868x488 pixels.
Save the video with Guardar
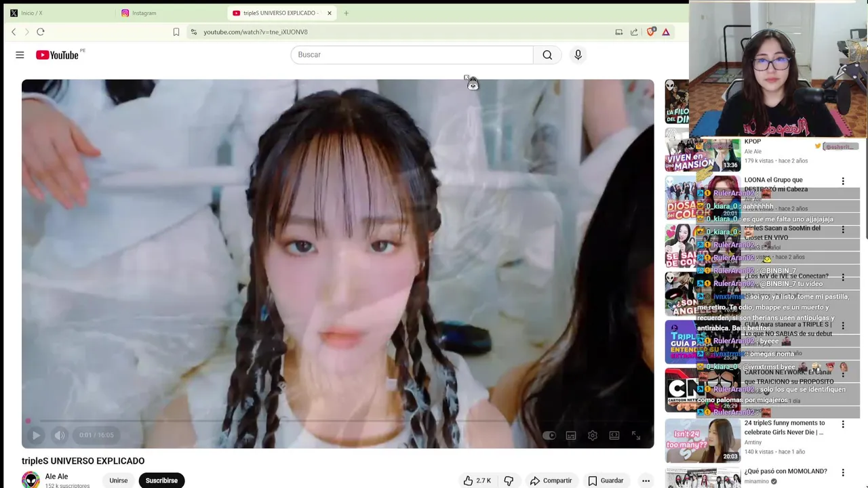click(x=606, y=481)
